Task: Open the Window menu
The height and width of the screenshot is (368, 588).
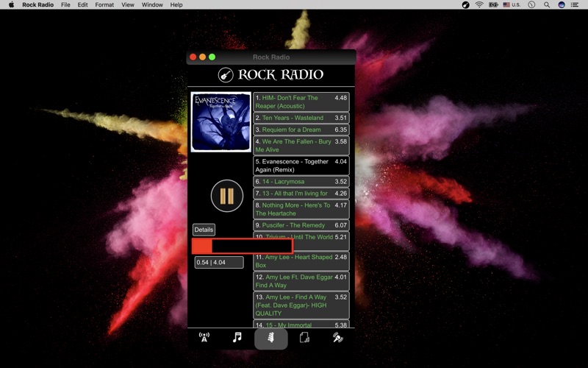Action: [x=152, y=4]
